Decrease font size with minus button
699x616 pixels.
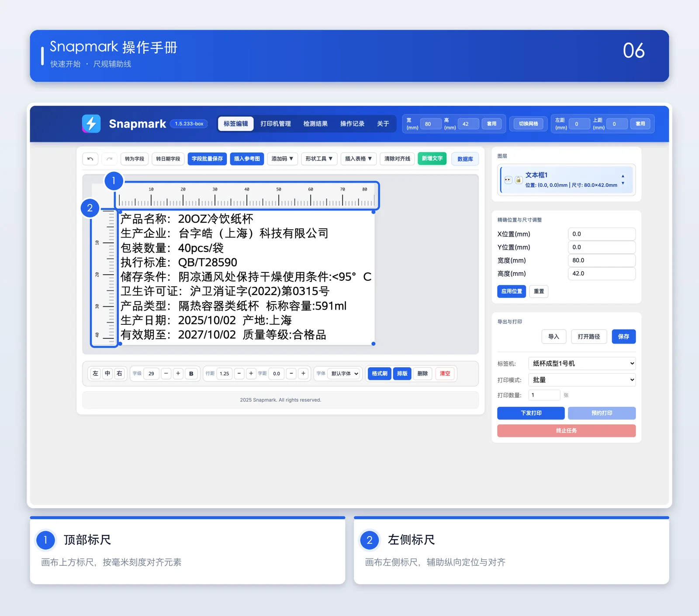[x=166, y=374]
